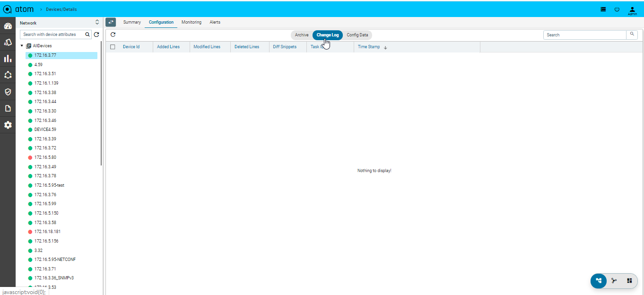This screenshot has height=295, width=644.
Task: Switch to the Configuration tab
Action: [x=161, y=22]
